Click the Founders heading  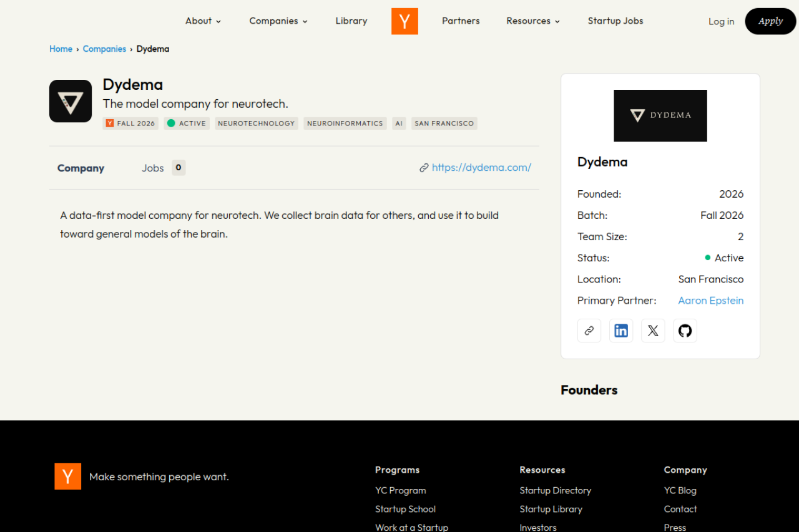coord(589,390)
